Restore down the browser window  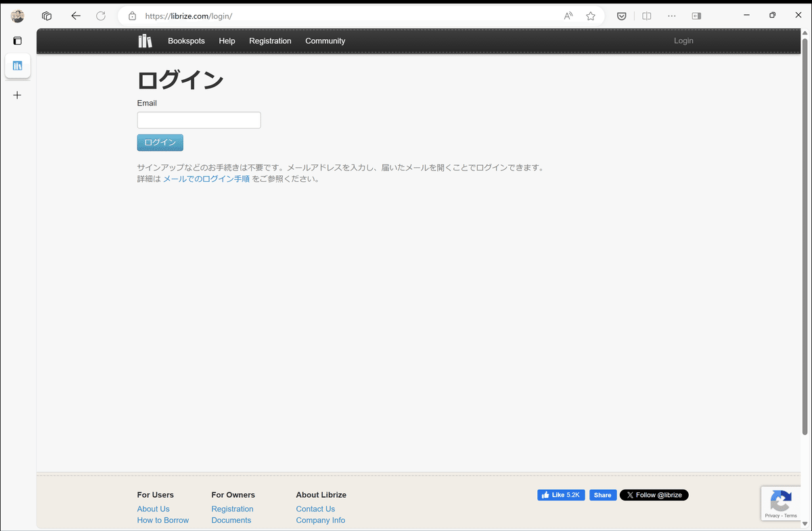point(772,15)
